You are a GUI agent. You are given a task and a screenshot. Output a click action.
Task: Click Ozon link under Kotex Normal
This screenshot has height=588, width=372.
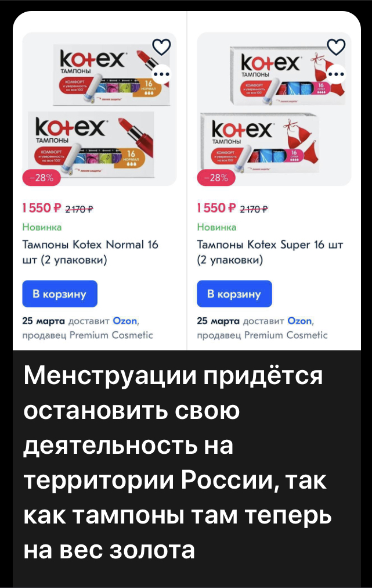(x=125, y=321)
